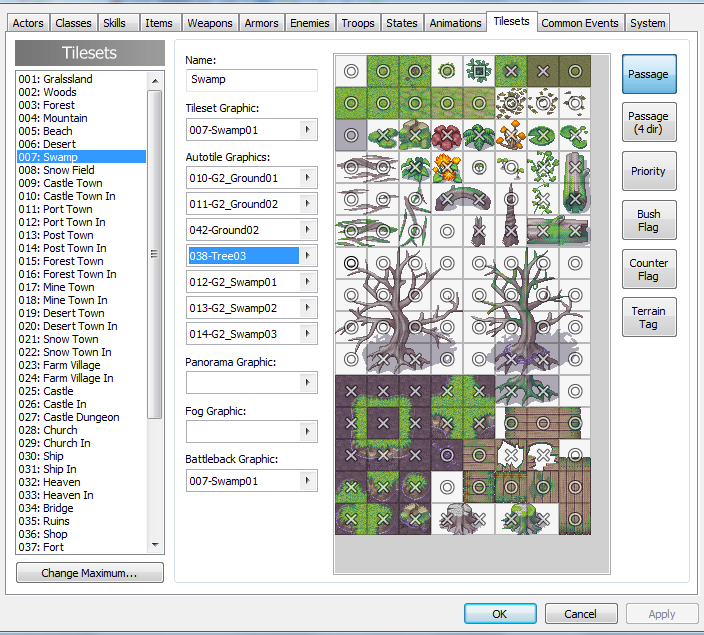
Task: Open the Weapons tab
Action: coord(210,23)
